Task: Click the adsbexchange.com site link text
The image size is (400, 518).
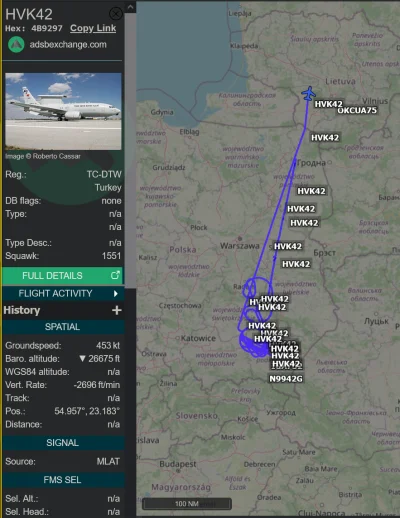Action: point(68,45)
